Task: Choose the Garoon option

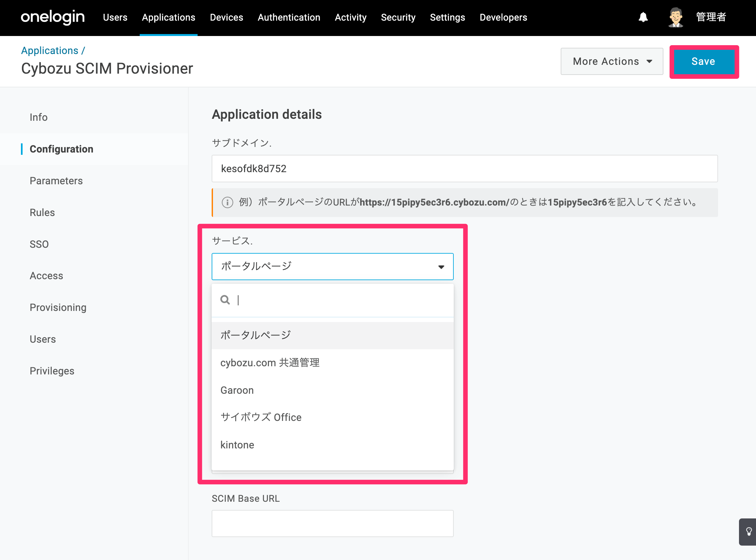Action: click(332, 390)
